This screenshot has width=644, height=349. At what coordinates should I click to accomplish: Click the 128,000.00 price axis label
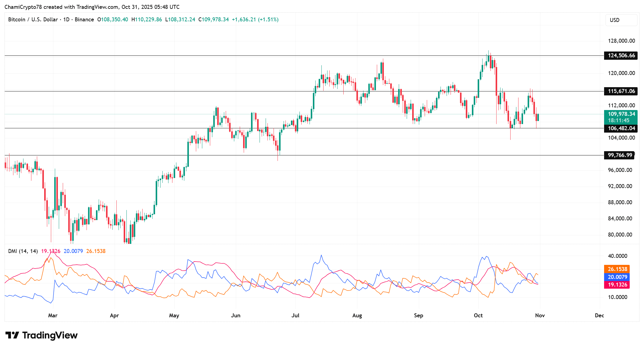(621, 41)
